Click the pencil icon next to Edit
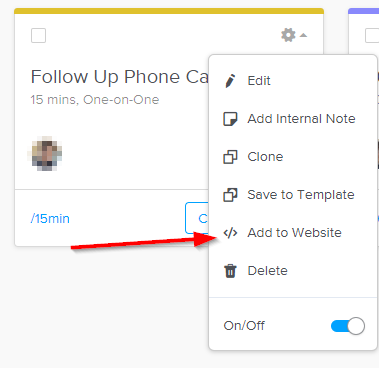 point(230,81)
